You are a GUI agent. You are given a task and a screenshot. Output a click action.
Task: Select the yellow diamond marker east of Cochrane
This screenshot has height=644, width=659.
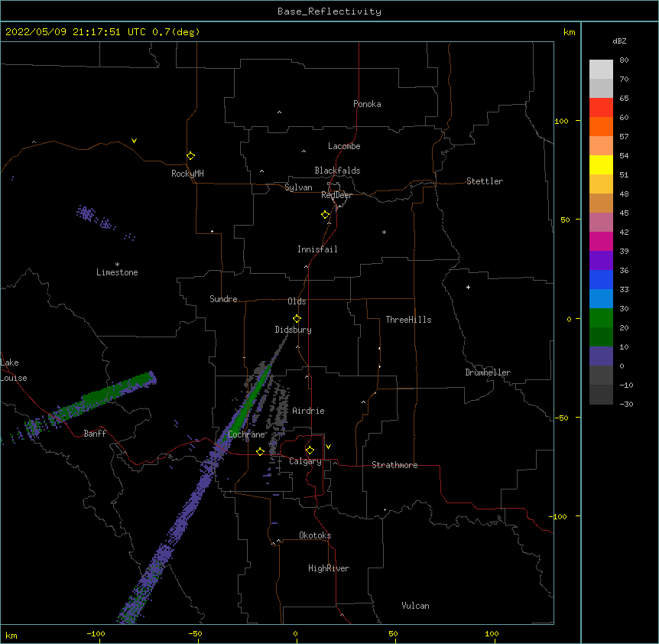point(260,452)
